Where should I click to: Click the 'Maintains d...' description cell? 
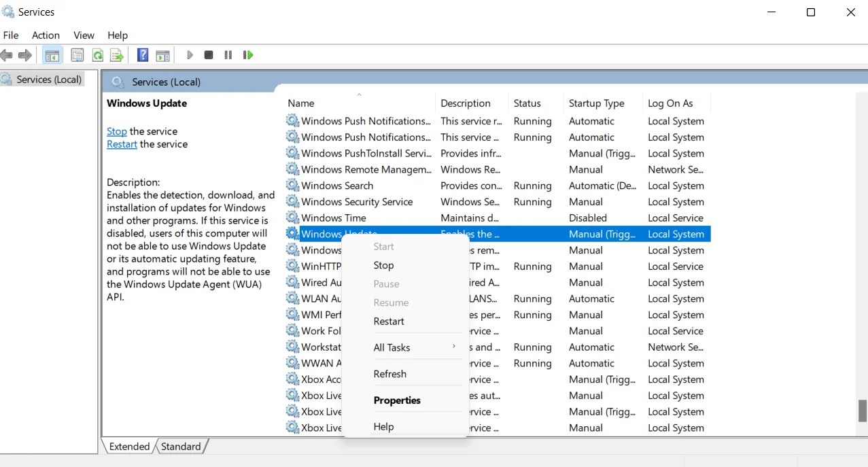pyautogui.click(x=470, y=218)
